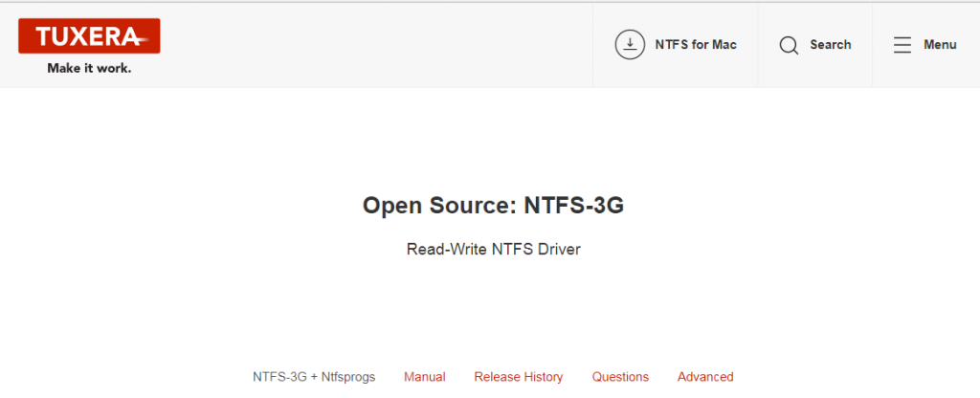980x398 pixels.
Task: Open the hamburger menu icon
Action: (x=902, y=45)
